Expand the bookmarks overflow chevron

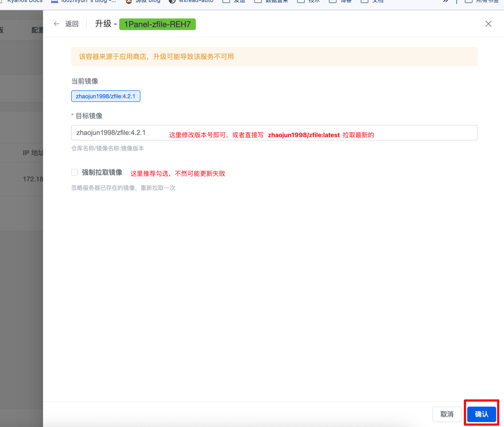(x=446, y=1)
